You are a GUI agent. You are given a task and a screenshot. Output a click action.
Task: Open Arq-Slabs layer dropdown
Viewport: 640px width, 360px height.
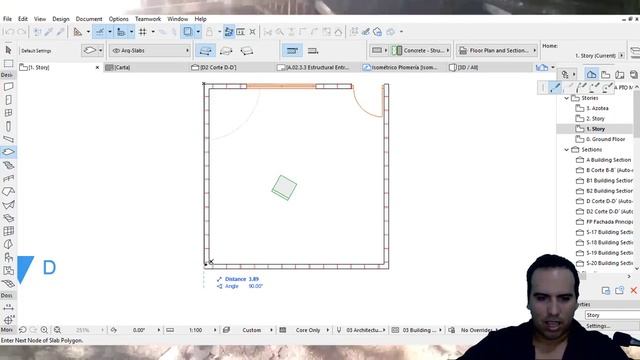coord(150,51)
